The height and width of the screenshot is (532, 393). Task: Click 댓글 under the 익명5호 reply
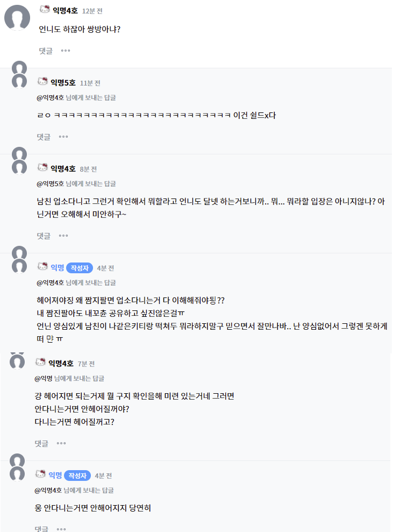44,137
